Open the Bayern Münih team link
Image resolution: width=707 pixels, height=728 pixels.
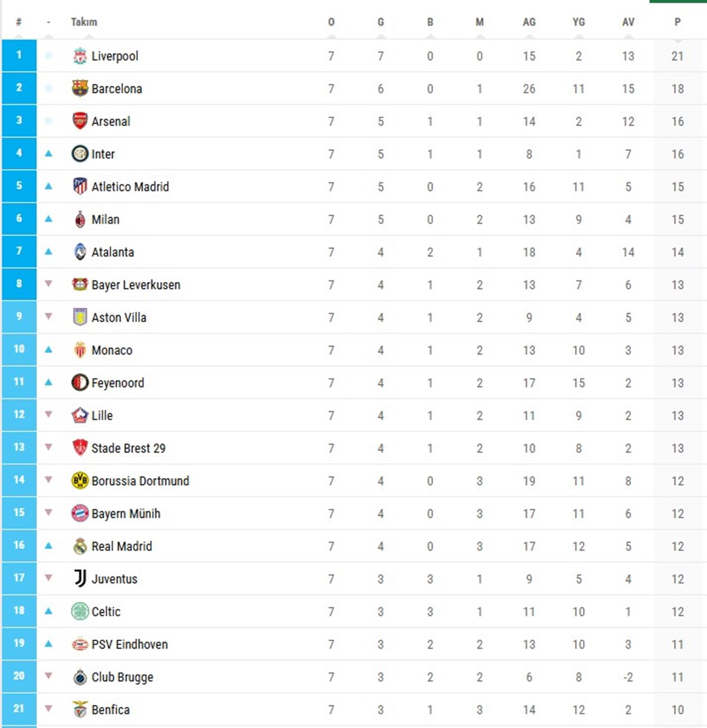[x=125, y=514]
